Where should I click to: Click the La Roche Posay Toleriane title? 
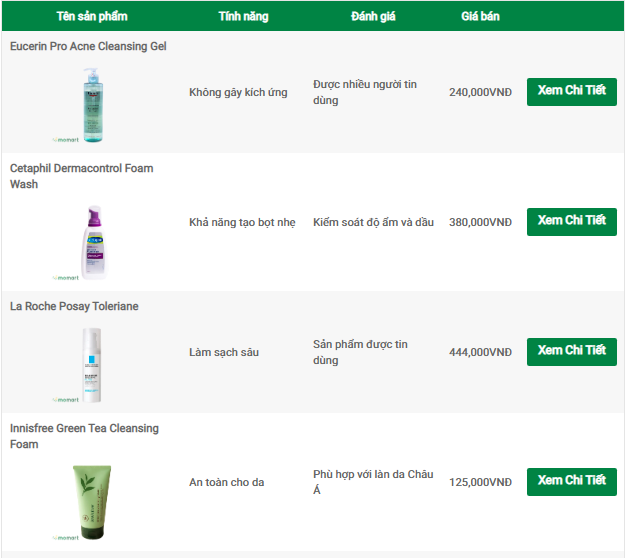[x=74, y=307]
